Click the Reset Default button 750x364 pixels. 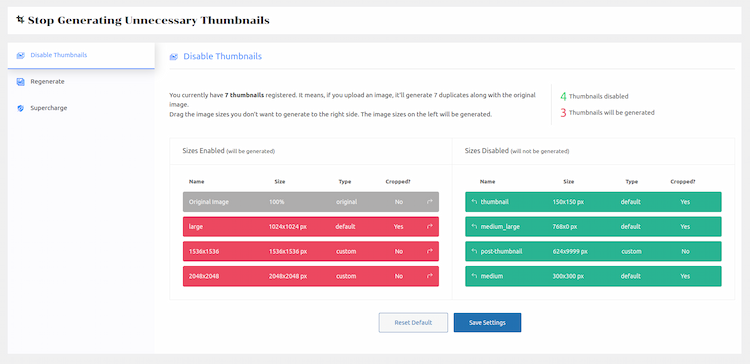(413, 322)
